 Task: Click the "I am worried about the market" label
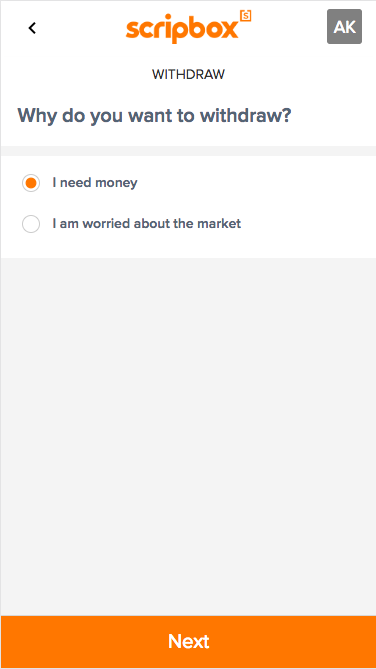(x=147, y=223)
